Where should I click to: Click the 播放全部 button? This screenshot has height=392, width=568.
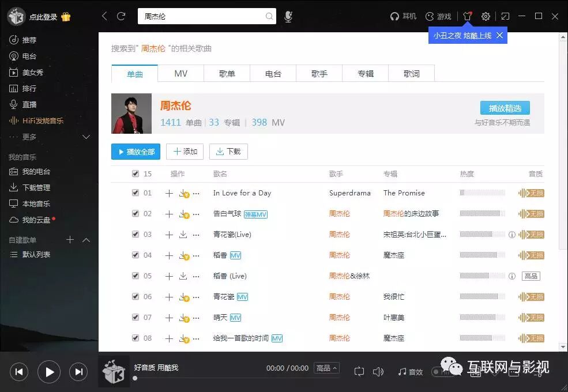[x=136, y=152]
